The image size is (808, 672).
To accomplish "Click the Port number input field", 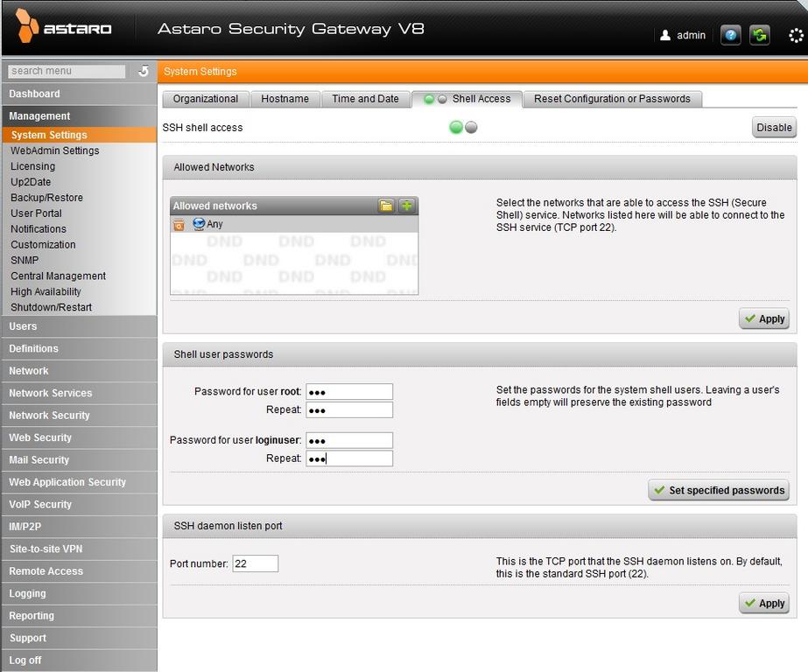I will tap(255, 564).
